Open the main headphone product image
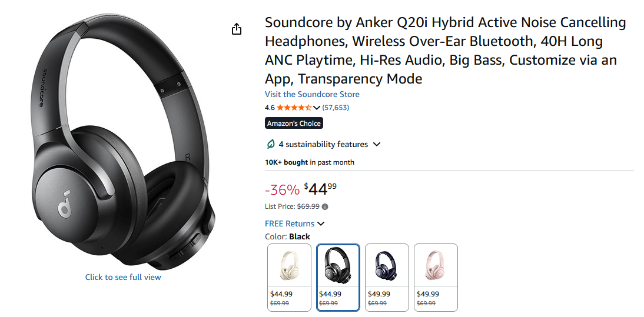 coord(123,141)
